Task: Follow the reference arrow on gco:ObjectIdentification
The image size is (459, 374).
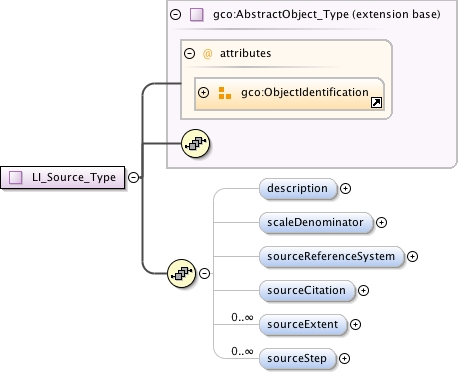Action: (376, 103)
